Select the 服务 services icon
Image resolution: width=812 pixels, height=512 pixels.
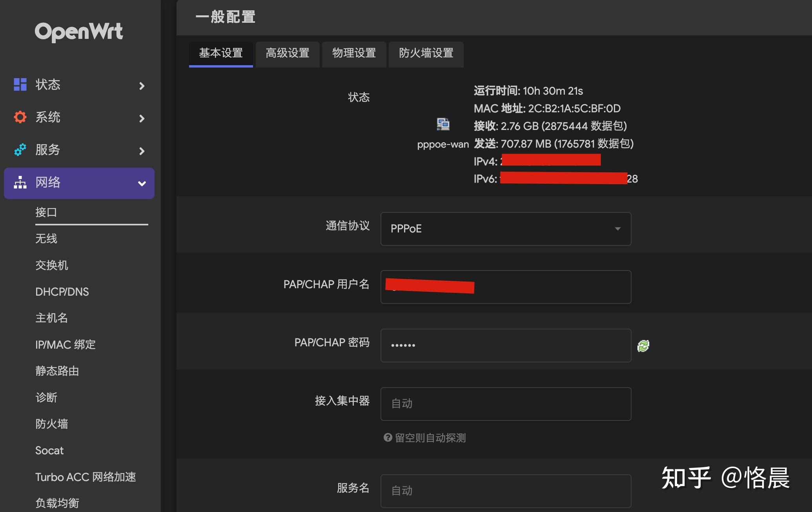(x=20, y=150)
